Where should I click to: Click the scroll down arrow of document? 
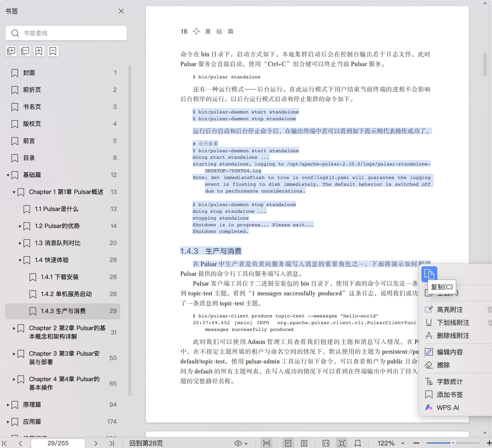click(485, 433)
